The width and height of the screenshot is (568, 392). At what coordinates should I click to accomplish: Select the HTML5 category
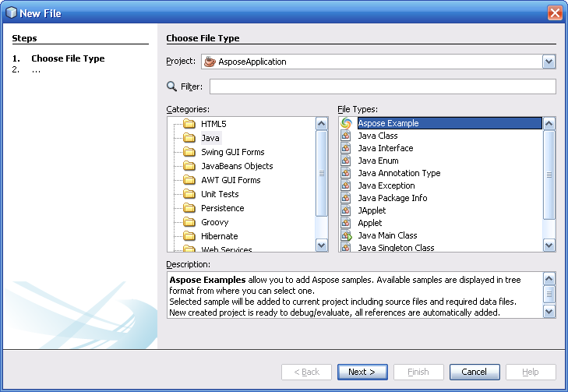click(x=213, y=124)
